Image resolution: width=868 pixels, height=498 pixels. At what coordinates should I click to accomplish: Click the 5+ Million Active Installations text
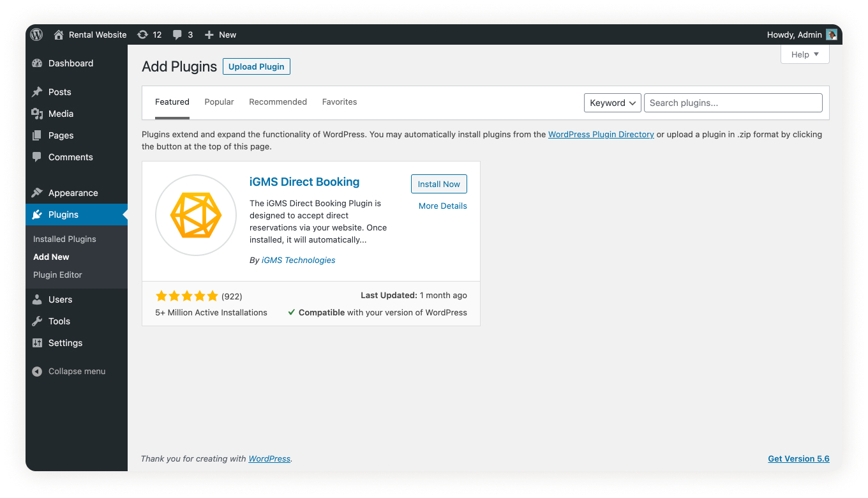211,312
